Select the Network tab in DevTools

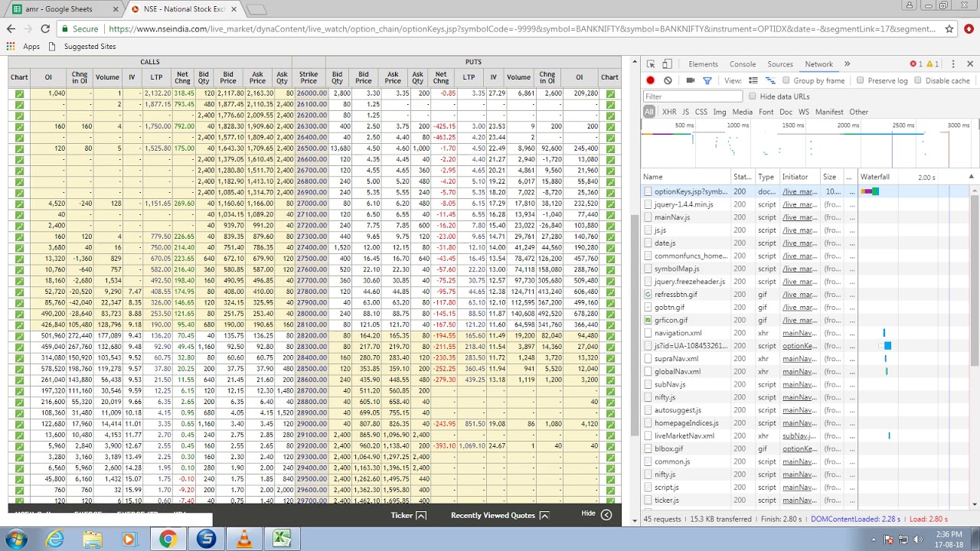pos(818,64)
